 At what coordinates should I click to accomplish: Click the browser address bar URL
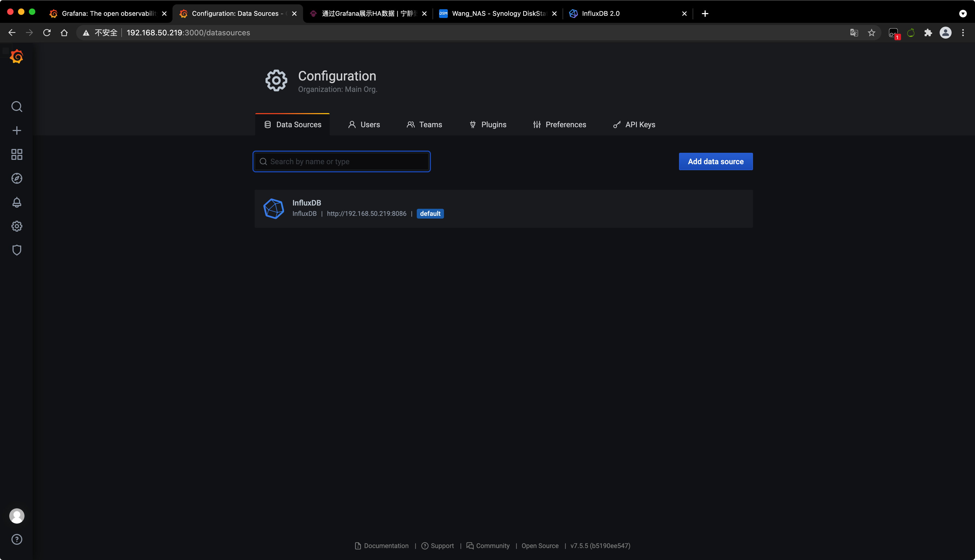(x=188, y=33)
